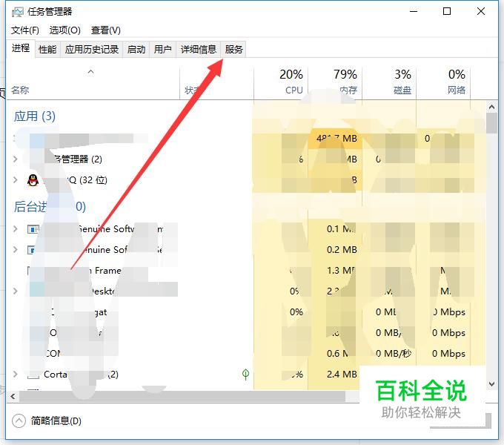Viewport: 504px width, 445px height.
Task: Click the 0 MB/秒 disk cell
Action: click(x=389, y=353)
